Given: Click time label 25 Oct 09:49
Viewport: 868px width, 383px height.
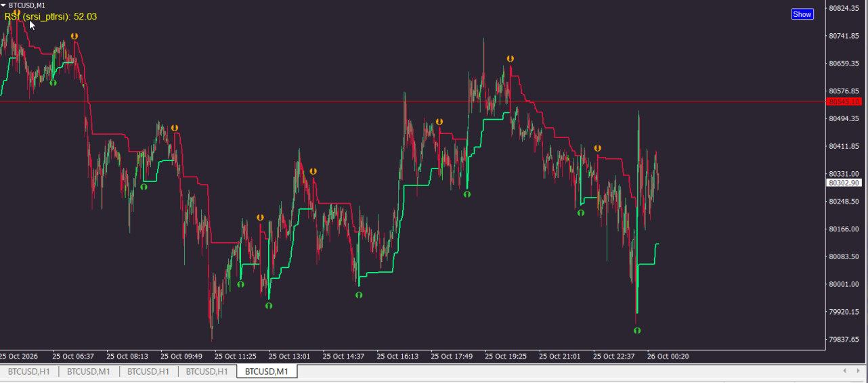Looking at the screenshot, I should coord(181,356).
